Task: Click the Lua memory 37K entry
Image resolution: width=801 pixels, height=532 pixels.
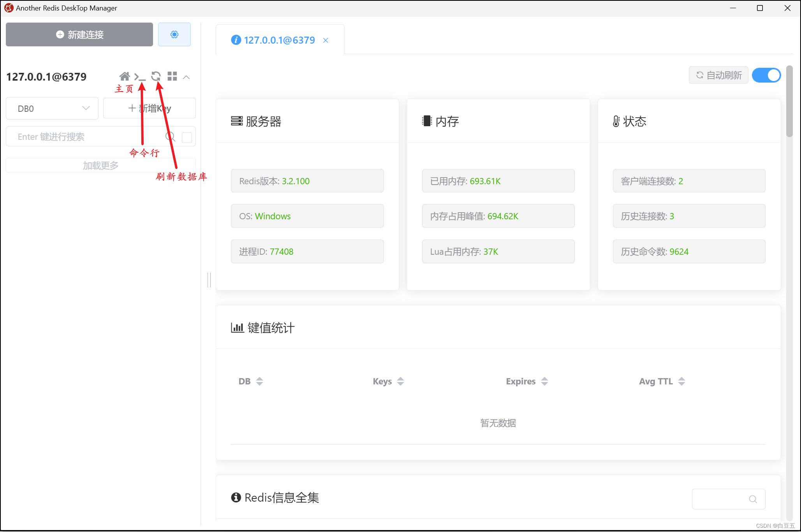Action: 498,252
